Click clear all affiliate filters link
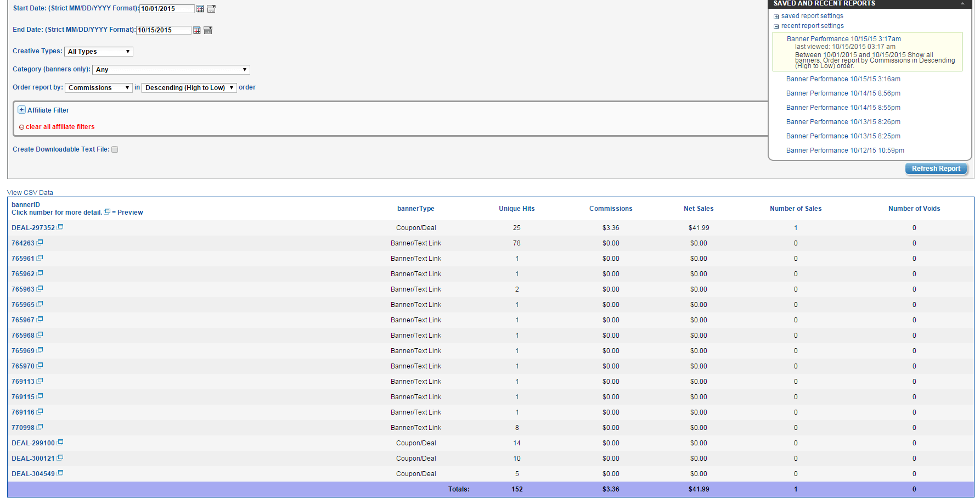This screenshot has width=980, height=503. 60,127
